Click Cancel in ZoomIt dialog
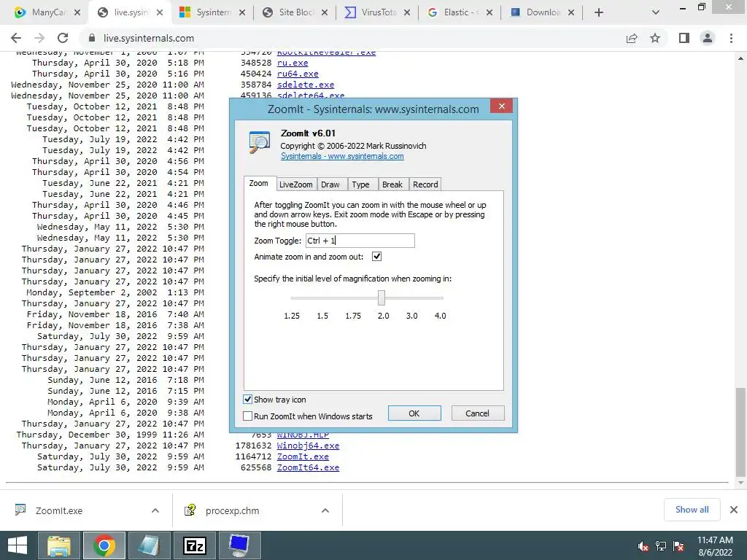Screen dimensions: 747x560 (477, 413)
